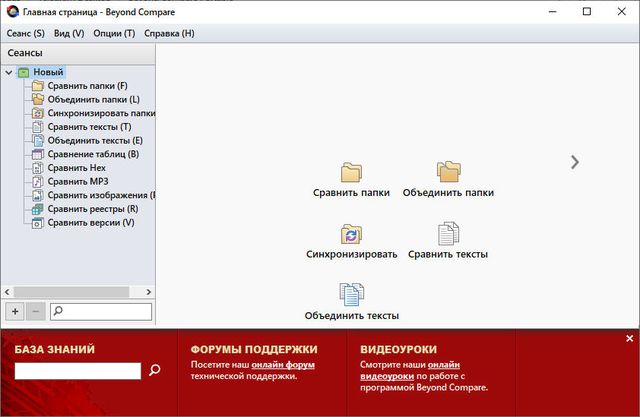Screen dimensions: 640x417
Task: Click the Синхронизировать папки tree icon
Action: coord(38,113)
